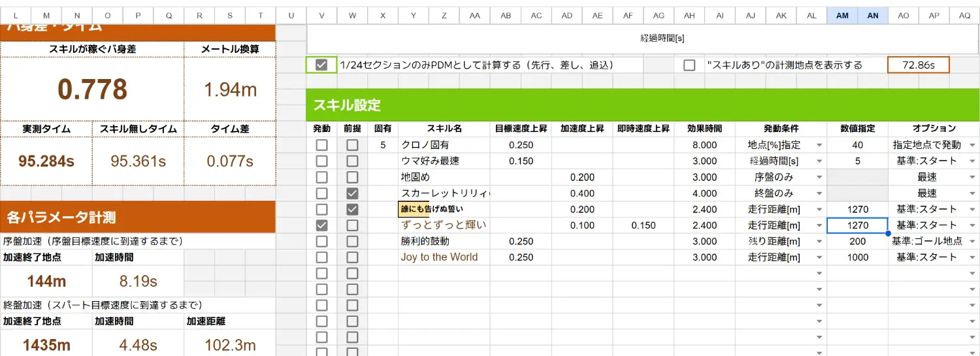Expand the 序盤のみ condition dropdown for 地固め
Image resolution: width=980 pixels, height=356 pixels.
pos(819,177)
